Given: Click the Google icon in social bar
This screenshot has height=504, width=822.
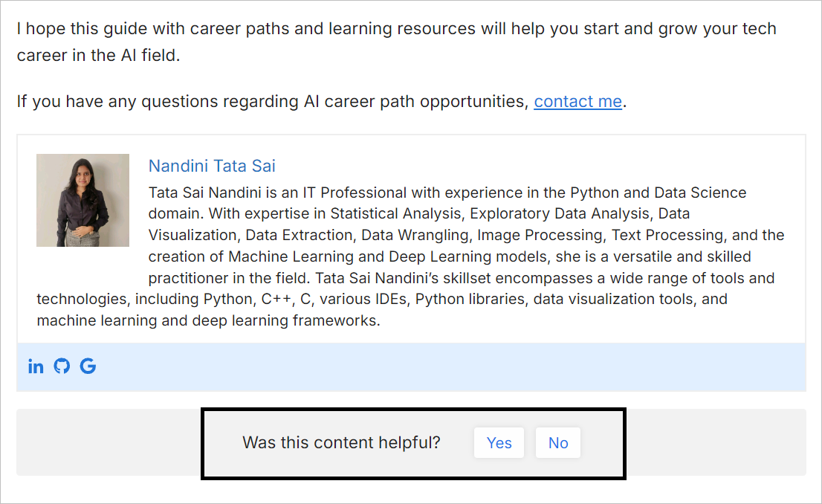Looking at the screenshot, I should 88,366.
